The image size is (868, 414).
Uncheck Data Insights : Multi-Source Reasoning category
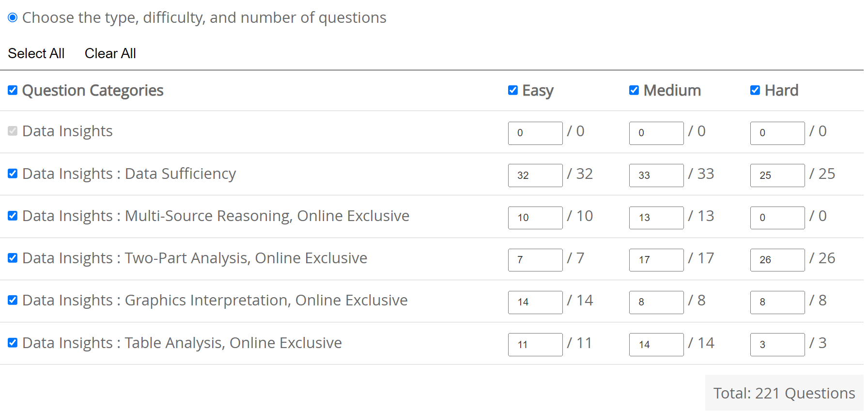coord(12,216)
